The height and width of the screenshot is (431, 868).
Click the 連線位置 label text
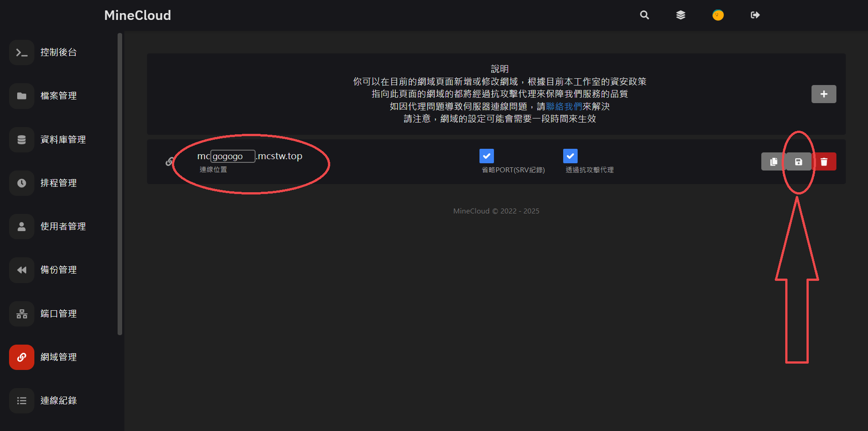[x=213, y=170]
